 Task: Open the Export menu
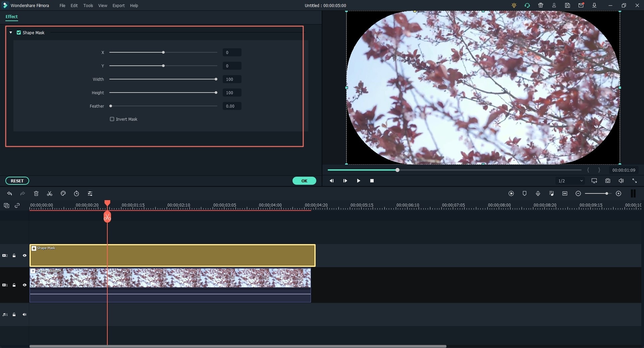click(x=118, y=5)
